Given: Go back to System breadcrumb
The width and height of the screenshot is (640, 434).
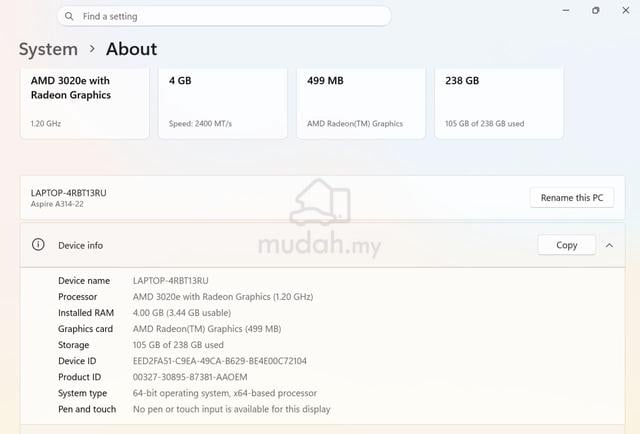Looking at the screenshot, I should (48, 49).
